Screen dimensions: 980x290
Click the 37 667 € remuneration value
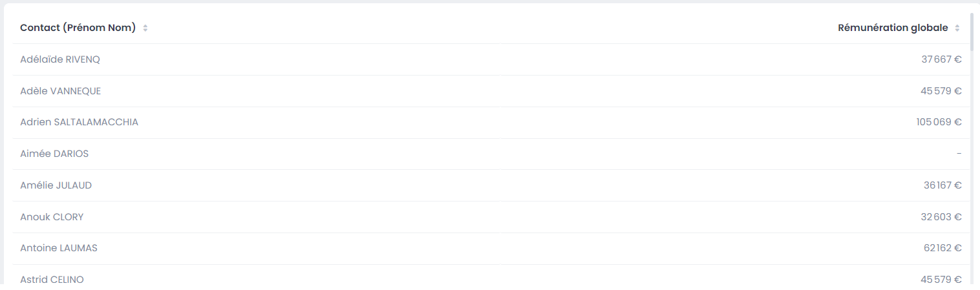tap(941, 59)
